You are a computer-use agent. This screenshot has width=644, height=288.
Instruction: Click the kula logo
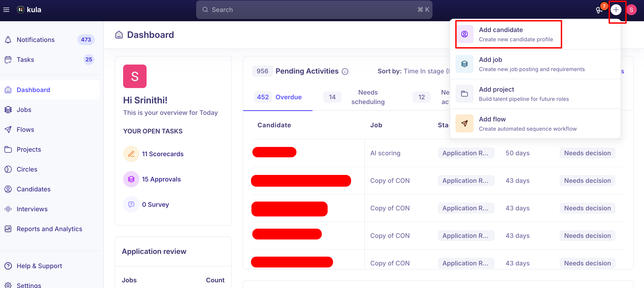29,10
